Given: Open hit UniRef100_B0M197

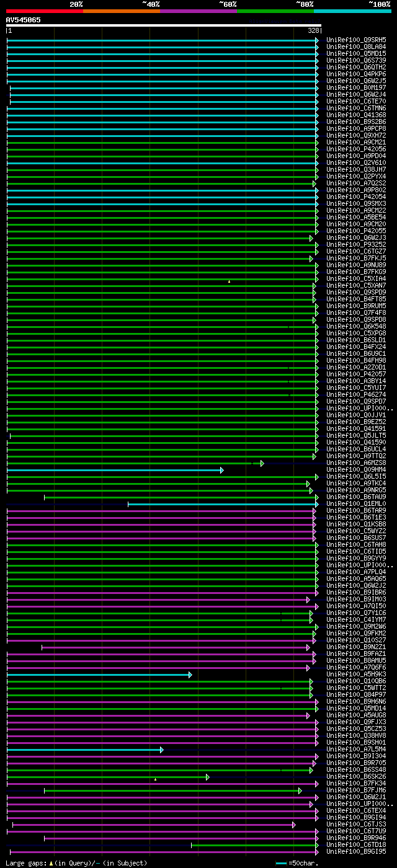Looking at the screenshot, I should pyautogui.click(x=356, y=87).
